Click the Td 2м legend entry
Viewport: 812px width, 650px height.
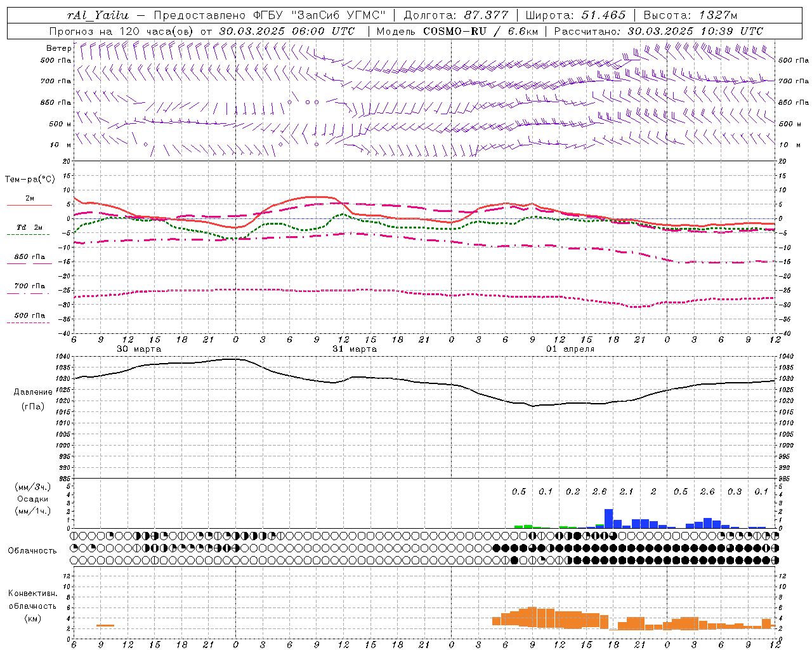(29, 227)
